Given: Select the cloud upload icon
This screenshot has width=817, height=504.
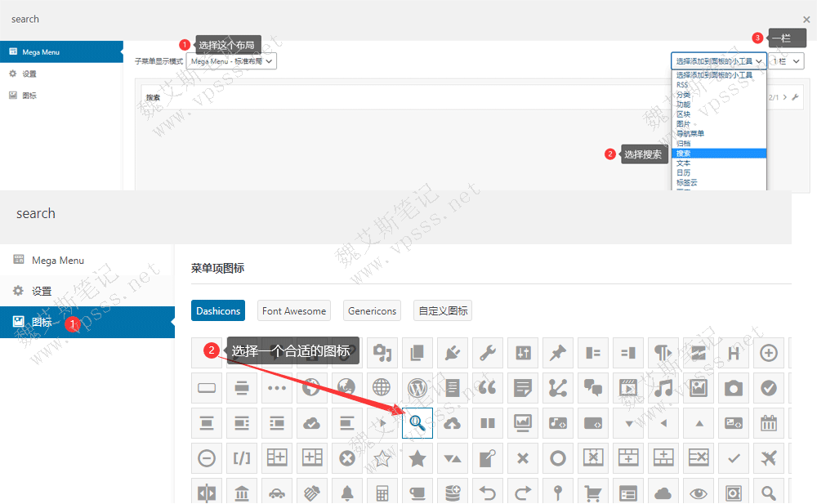Looking at the screenshot, I should coord(453,423).
